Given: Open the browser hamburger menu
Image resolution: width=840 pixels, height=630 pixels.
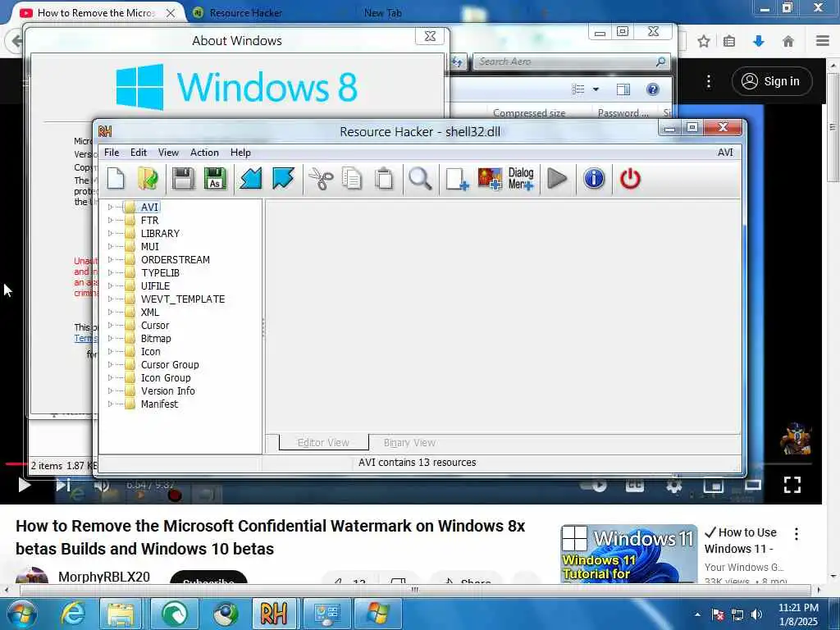Looking at the screenshot, I should [x=823, y=41].
